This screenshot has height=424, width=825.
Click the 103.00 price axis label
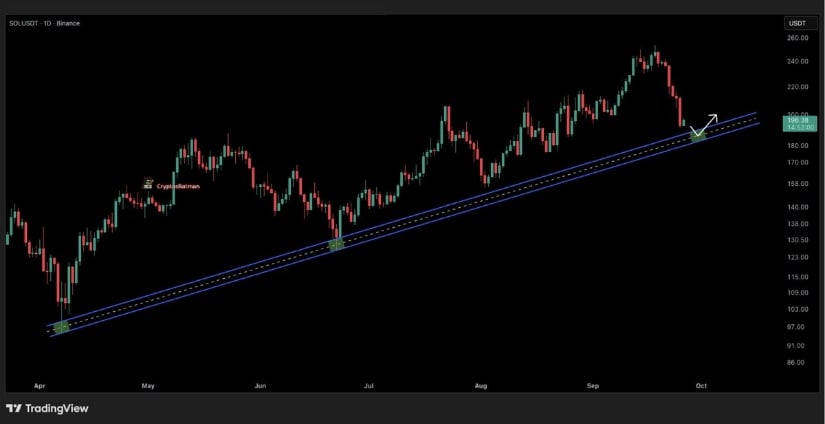coord(798,309)
